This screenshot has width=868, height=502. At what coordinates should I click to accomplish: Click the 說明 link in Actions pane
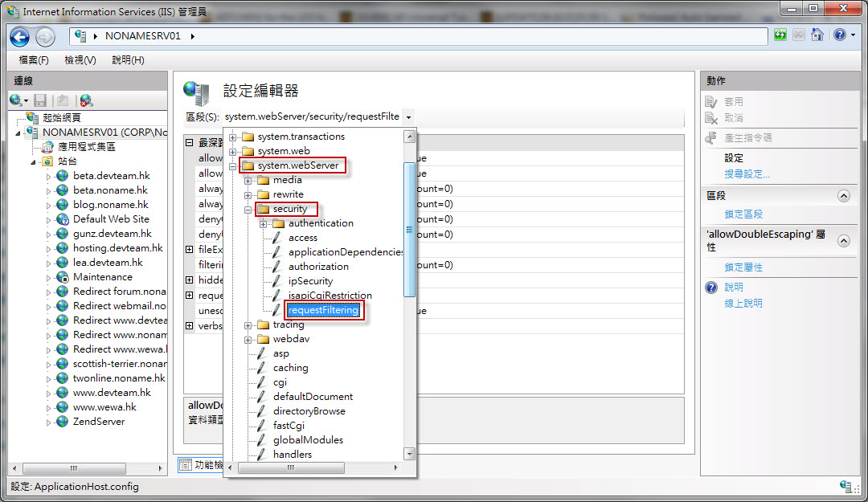(734, 288)
